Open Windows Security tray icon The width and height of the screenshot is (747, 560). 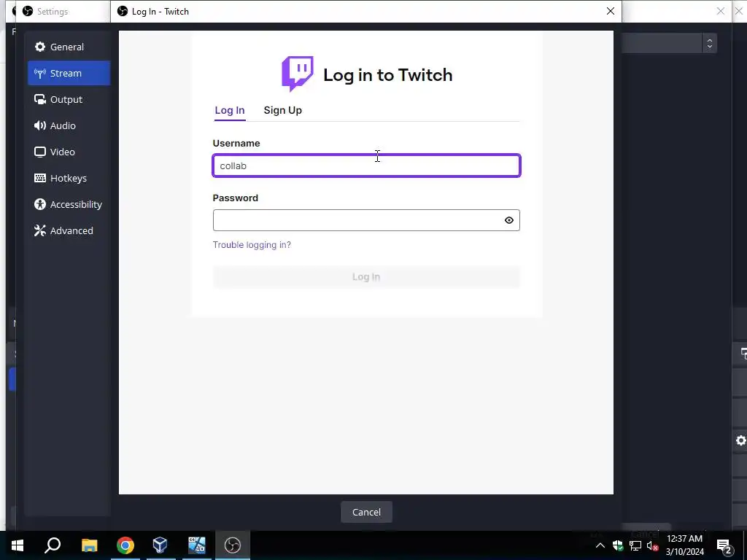click(x=618, y=545)
